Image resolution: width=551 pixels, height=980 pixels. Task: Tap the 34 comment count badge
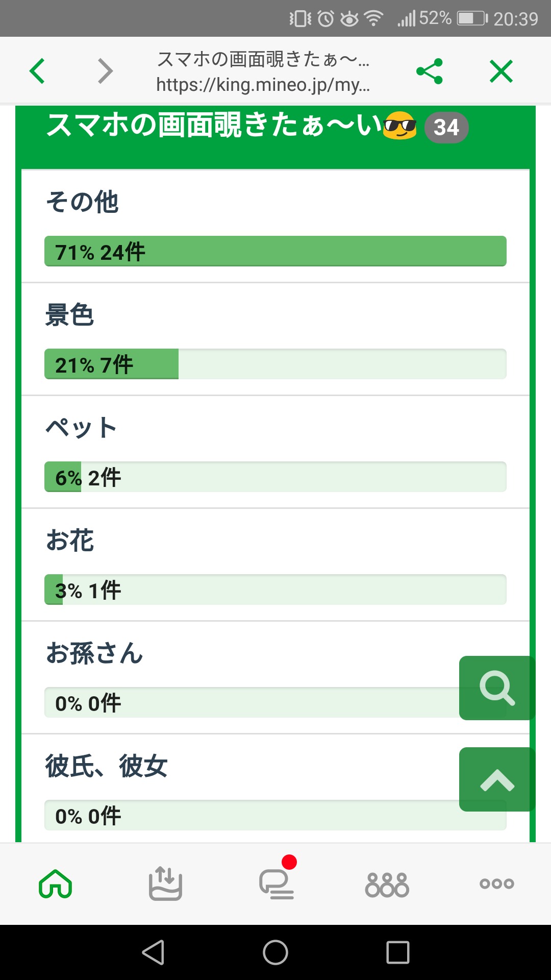446,127
